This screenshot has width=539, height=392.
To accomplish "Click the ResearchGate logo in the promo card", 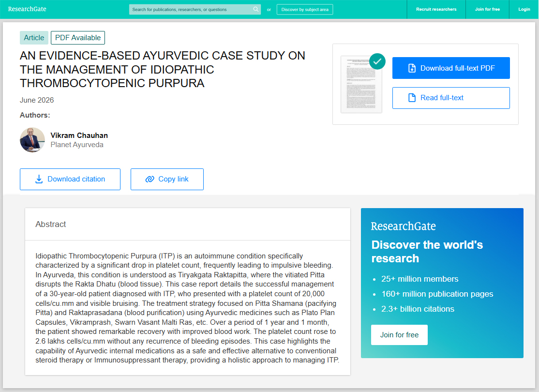I will click(x=403, y=226).
